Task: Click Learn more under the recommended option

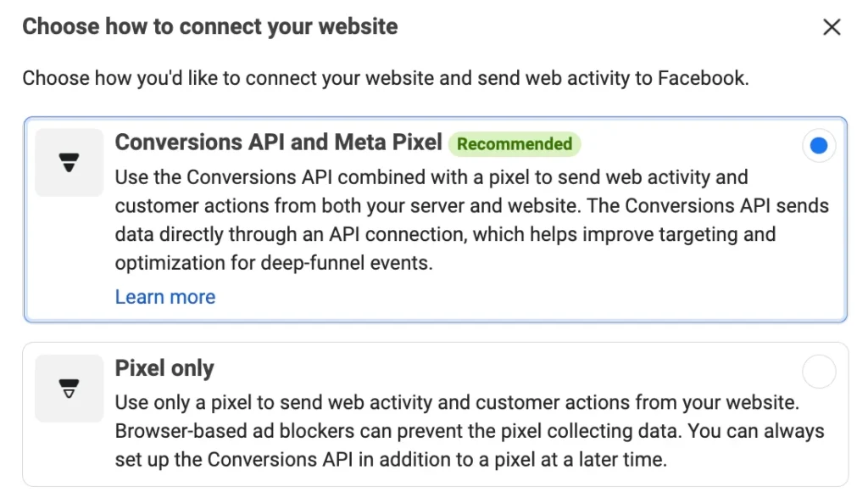Action: pyautogui.click(x=164, y=297)
